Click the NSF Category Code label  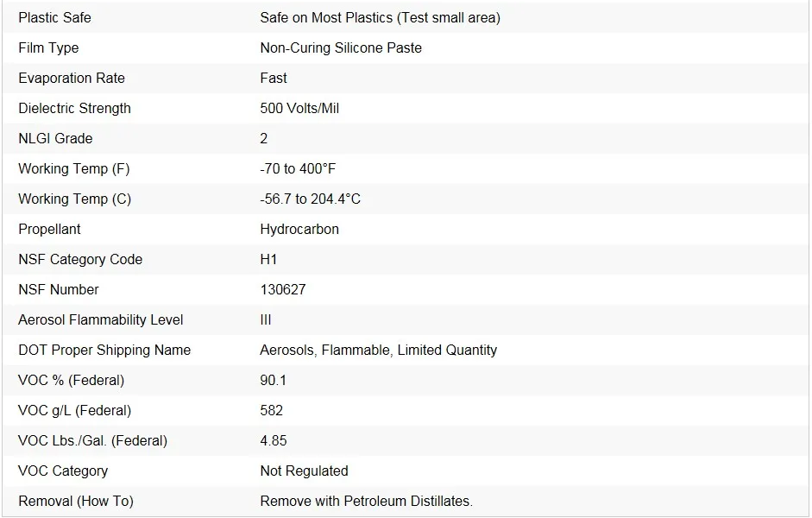(80, 259)
